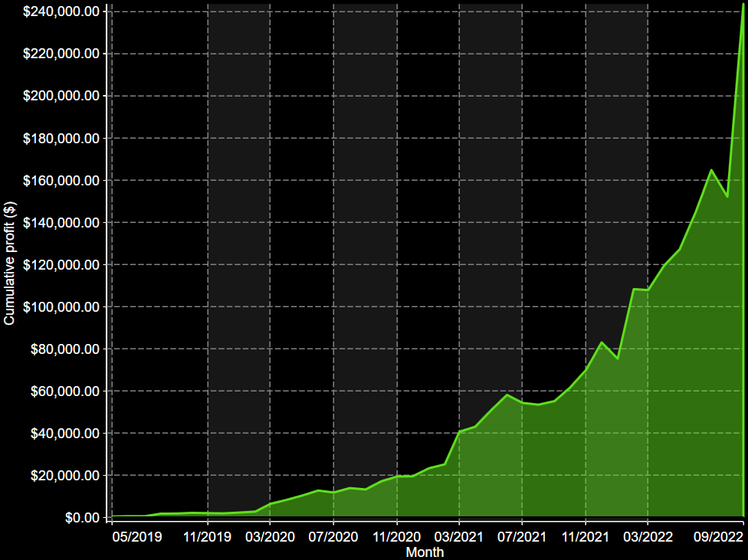Click the 03/2022 month label
This screenshot has width=748, height=560.
tap(648, 537)
